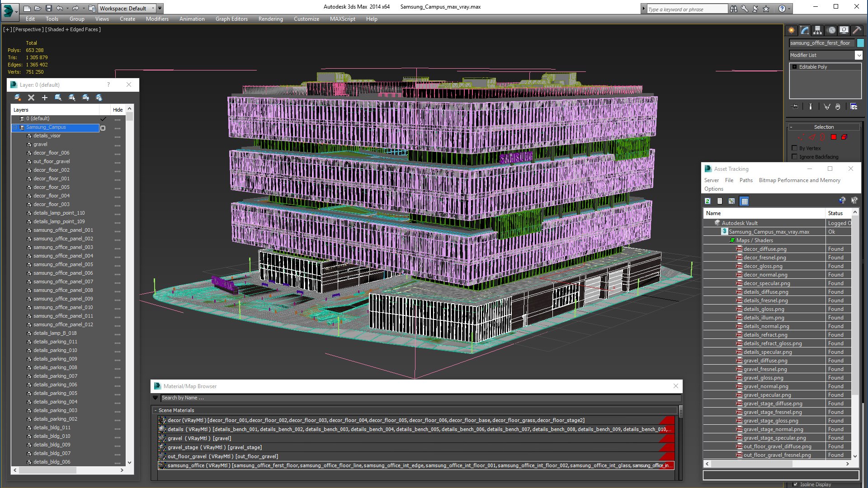The image size is (868, 488).
Task: Select Element sub-object level red cube
Action: pos(844,137)
